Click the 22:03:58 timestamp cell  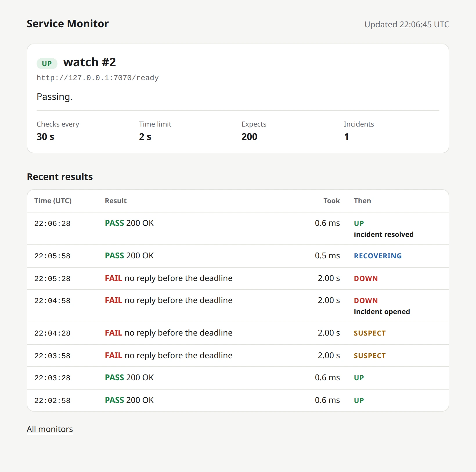point(52,356)
